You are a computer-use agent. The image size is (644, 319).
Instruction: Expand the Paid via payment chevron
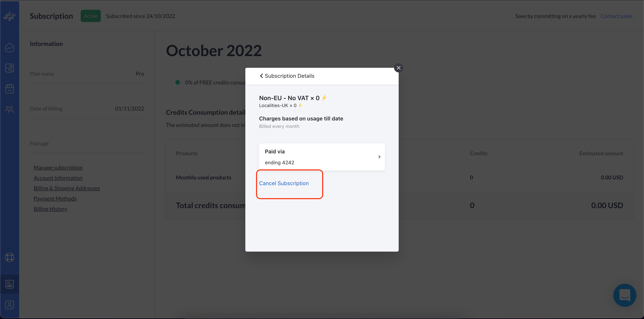point(379,157)
